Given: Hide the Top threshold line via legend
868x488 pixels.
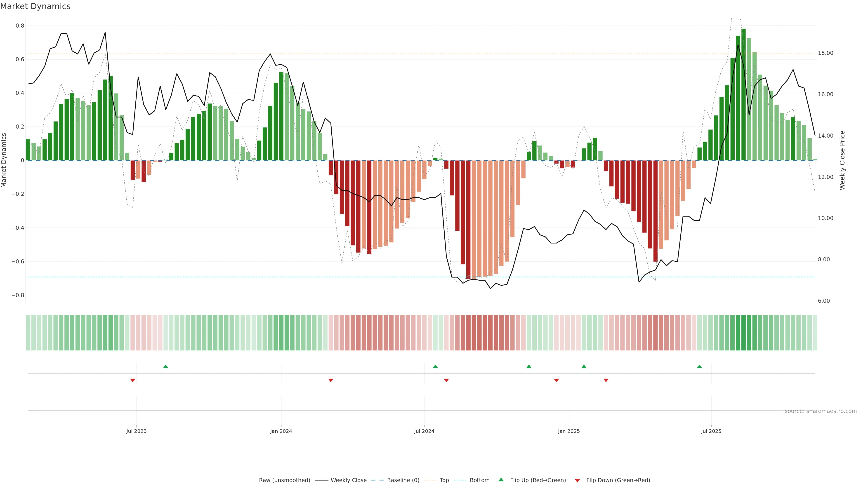Looking at the screenshot, I should (444, 480).
